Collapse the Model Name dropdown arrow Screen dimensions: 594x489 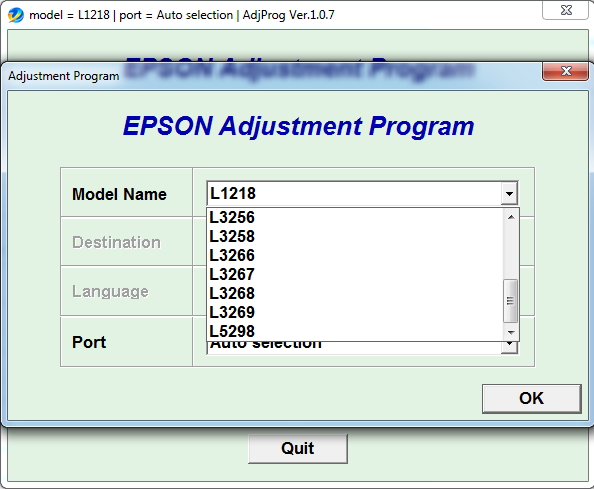[509, 194]
